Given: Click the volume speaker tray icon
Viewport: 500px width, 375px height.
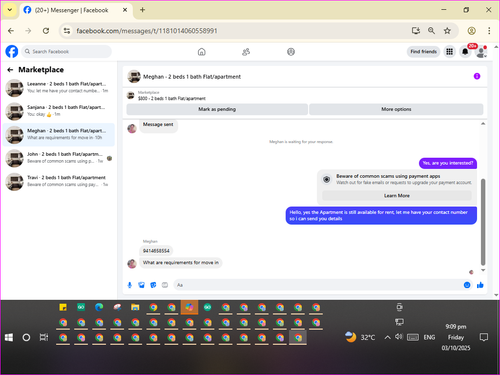Looking at the screenshot, I should 399,337.
